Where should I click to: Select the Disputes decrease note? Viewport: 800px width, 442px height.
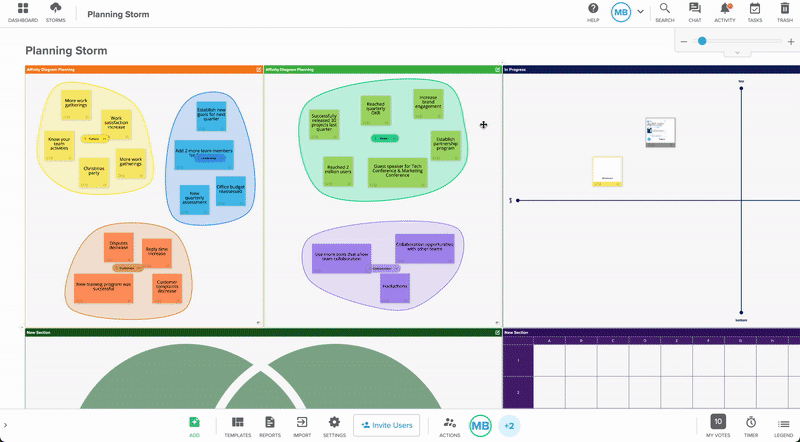coord(118,248)
